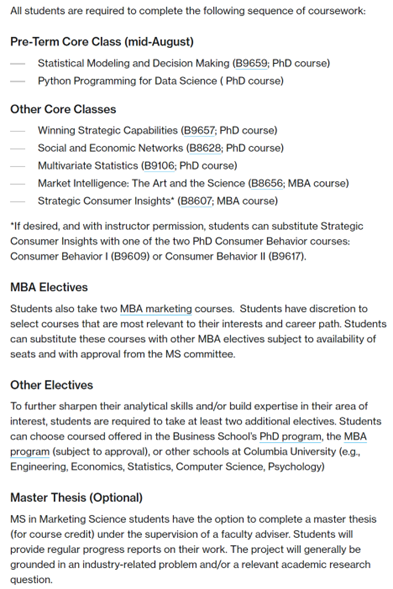393x589 pixels.
Task: Select the Master Thesis (Optional) heading
Action: [x=76, y=498]
